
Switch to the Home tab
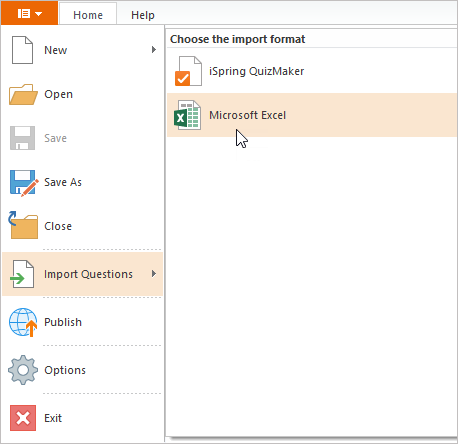[x=88, y=15]
